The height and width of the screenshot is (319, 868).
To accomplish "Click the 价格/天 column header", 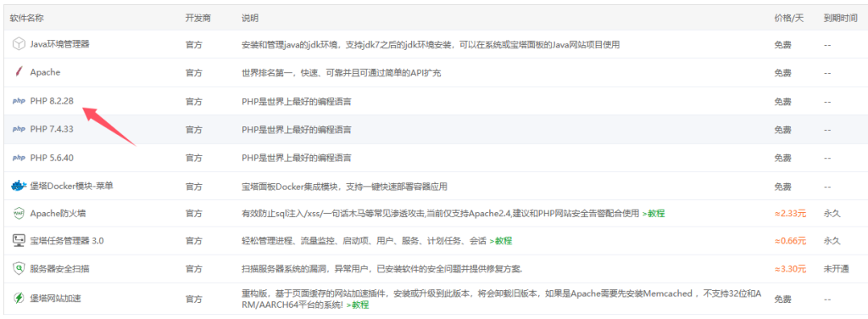I will (x=789, y=19).
